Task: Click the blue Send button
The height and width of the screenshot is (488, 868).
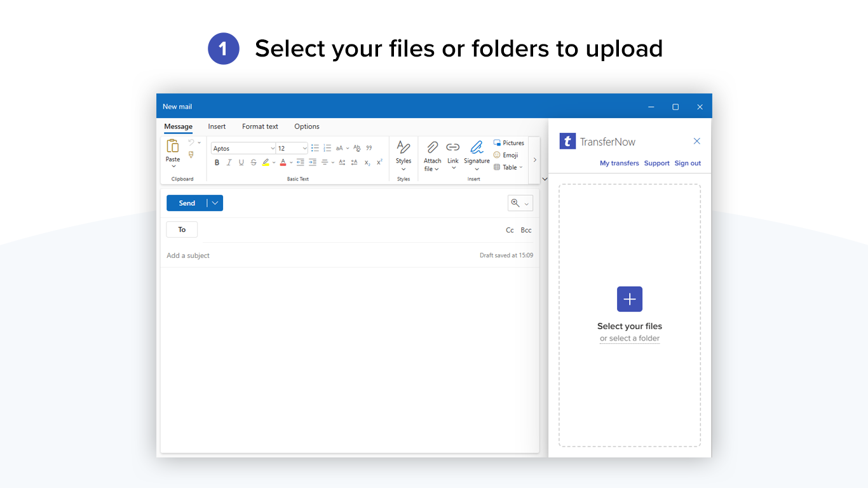Action: [187, 203]
